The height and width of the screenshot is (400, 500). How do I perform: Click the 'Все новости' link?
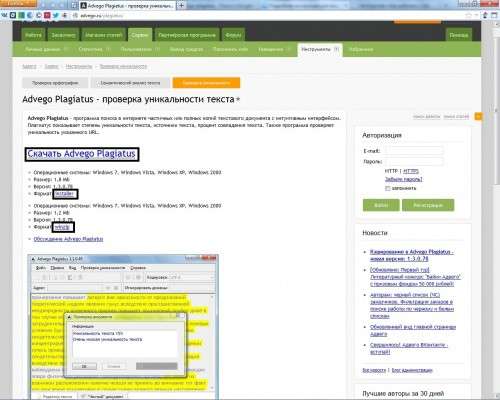pos(374,370)
